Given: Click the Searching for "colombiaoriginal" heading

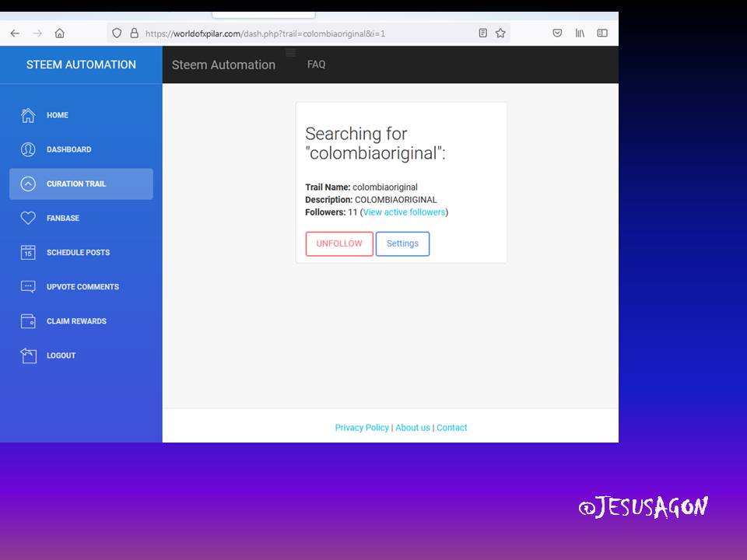Looking at the screenshot, I should (x=375, y=143).
